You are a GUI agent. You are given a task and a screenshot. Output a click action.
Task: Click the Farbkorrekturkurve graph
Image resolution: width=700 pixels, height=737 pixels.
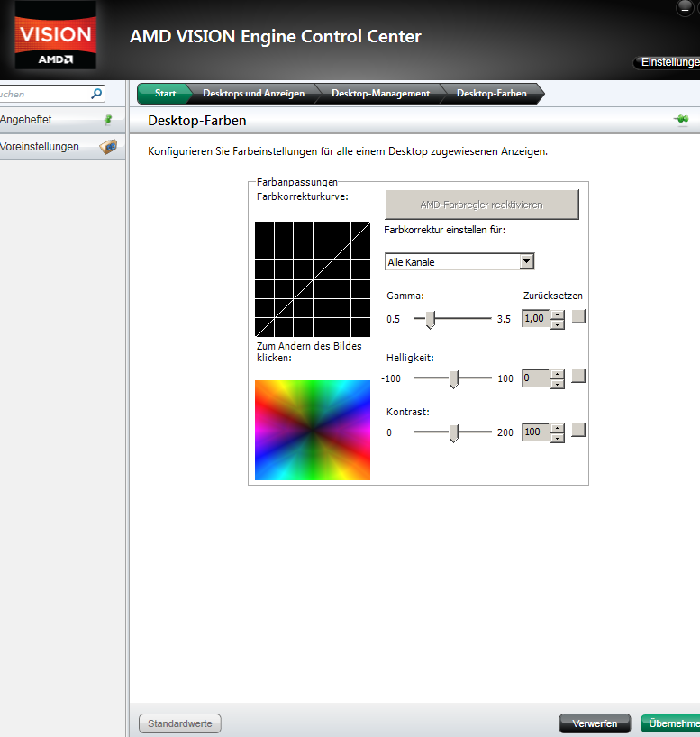click(313, 279)
